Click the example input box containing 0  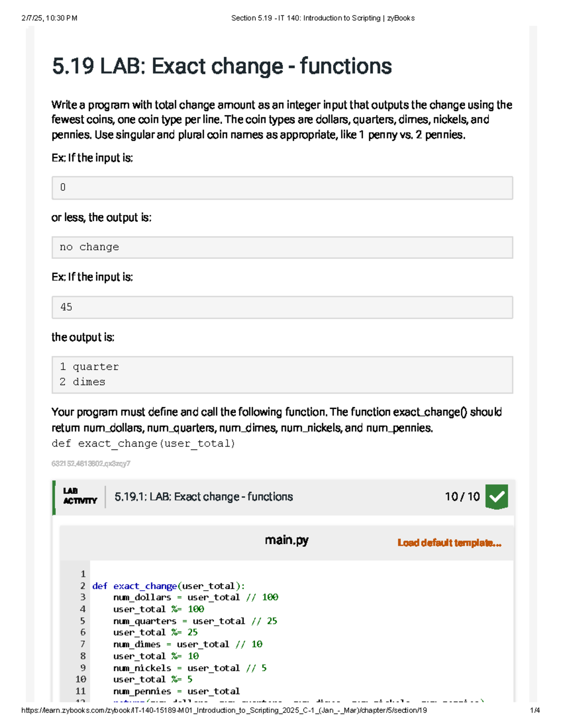282,188
